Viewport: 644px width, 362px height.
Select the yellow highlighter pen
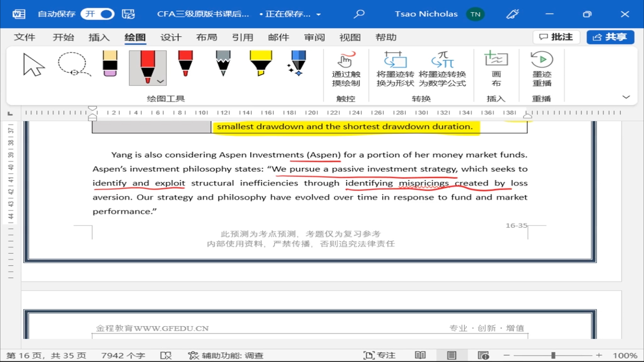pyautogui.click(x=261, y=64)
